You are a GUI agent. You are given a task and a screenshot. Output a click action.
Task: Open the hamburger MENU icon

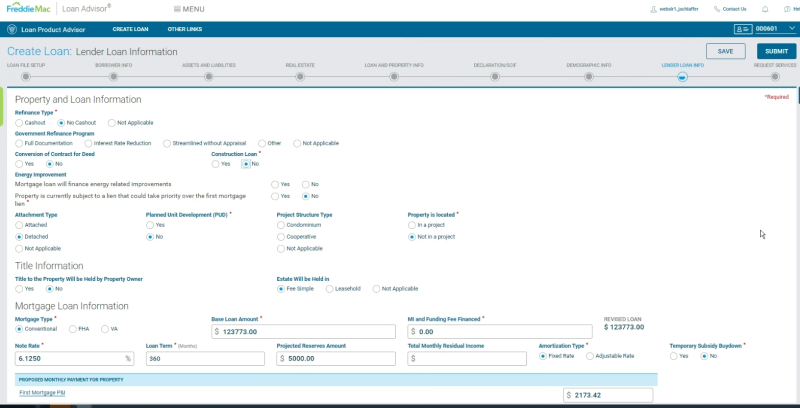[174, 9]
